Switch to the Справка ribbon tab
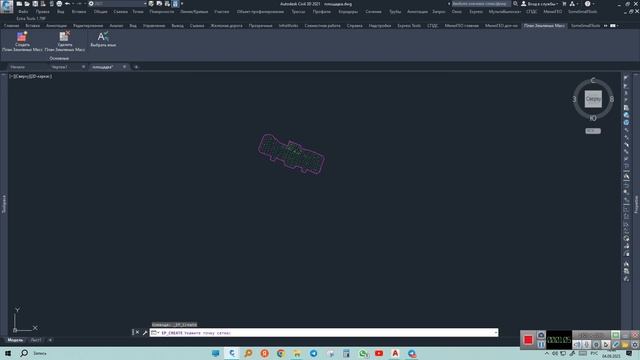This screenshot has height=360, width=640. point(354,26)
